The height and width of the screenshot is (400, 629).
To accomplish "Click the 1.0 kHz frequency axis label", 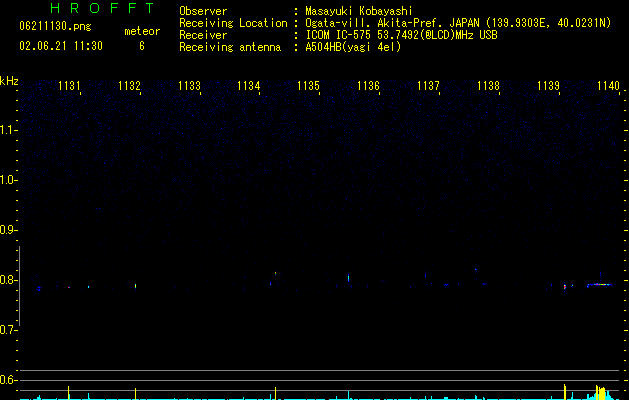I will 9,180.
